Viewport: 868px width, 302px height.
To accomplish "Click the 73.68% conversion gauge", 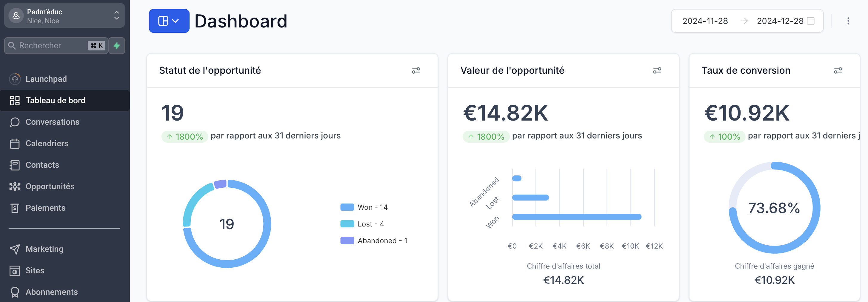I will click(x=774, y=208).
